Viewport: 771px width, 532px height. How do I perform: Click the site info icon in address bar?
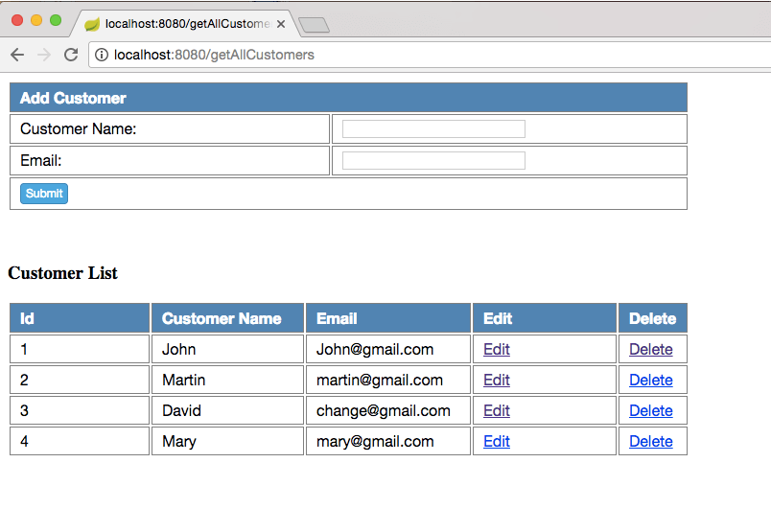102,55
